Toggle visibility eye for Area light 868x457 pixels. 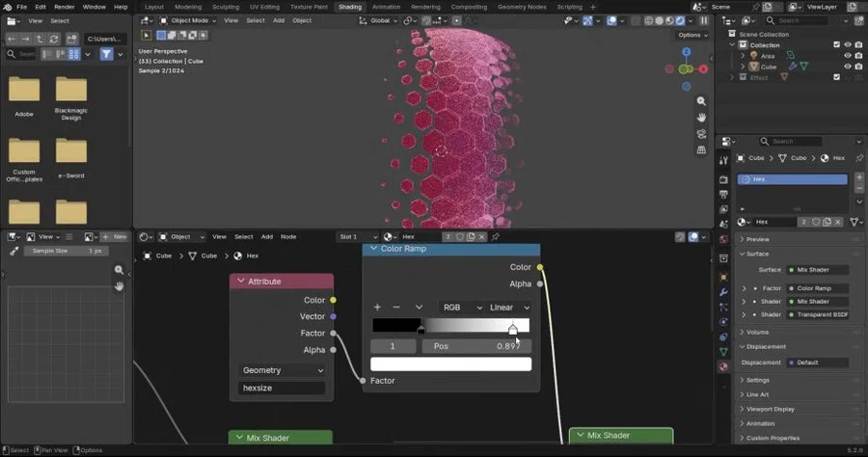[847, 56]
